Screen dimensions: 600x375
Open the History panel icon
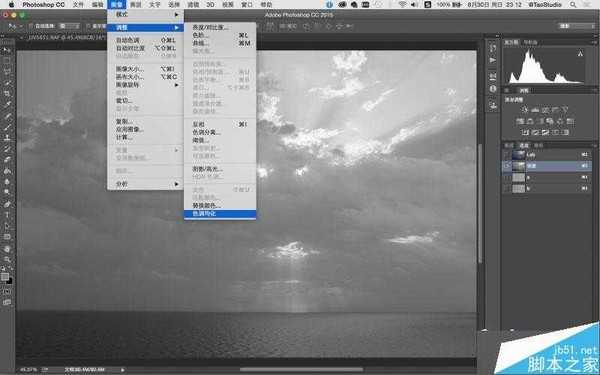tap(493, 48)
